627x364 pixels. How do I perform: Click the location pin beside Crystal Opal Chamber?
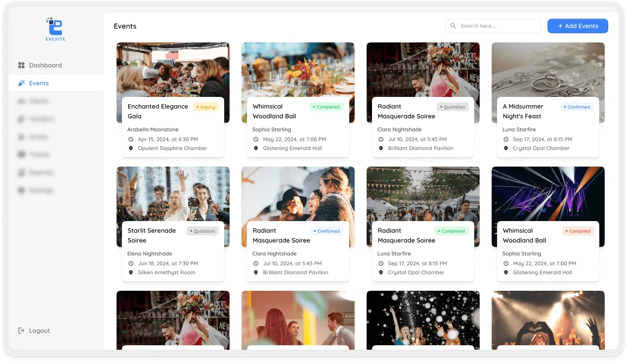pyautogui.click(x=506, y=148)
